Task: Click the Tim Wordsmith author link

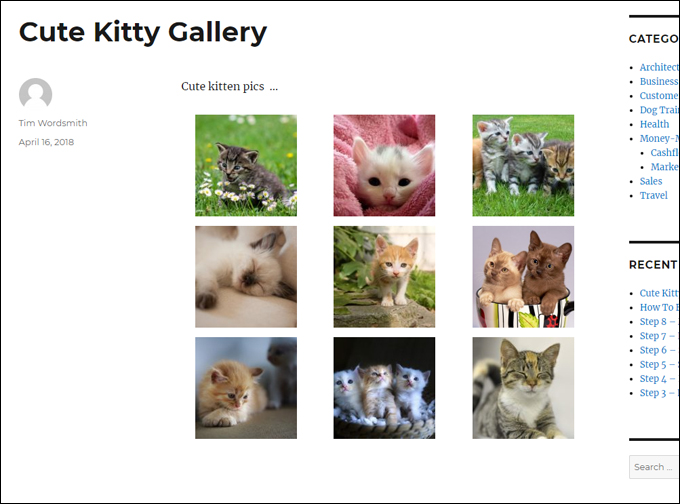Action: click(53, 123)
